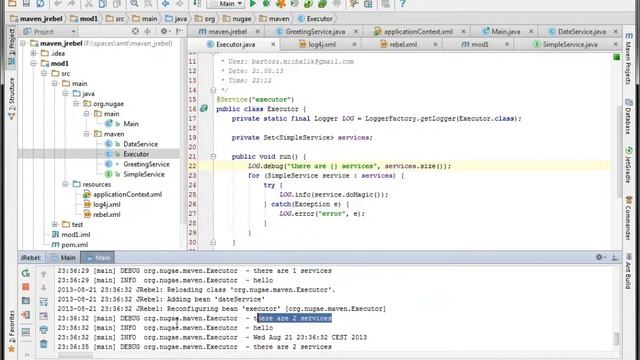Image resolution: width=640 pixels, height=360 pixels.
Task: Synchronize files with the refresh toolbar icon
Action: pos(40,4)
